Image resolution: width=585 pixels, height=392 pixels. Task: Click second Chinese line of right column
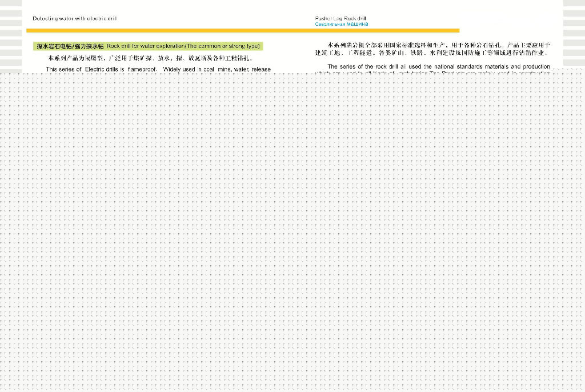[x=431, y=53]
